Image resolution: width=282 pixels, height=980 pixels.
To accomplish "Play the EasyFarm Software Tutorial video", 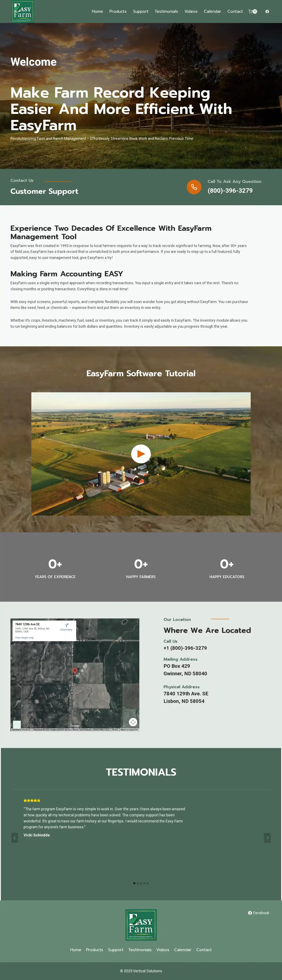I will click(141, 454).
